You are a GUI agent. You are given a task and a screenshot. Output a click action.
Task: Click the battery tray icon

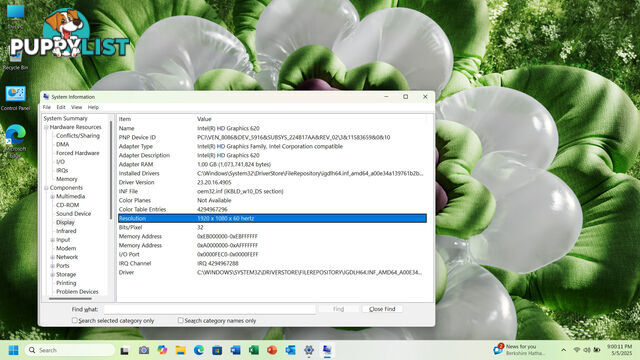coord(597,350)
